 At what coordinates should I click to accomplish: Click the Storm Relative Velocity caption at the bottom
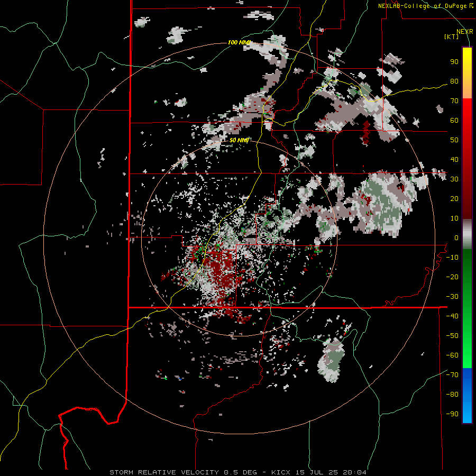point(237,472)
